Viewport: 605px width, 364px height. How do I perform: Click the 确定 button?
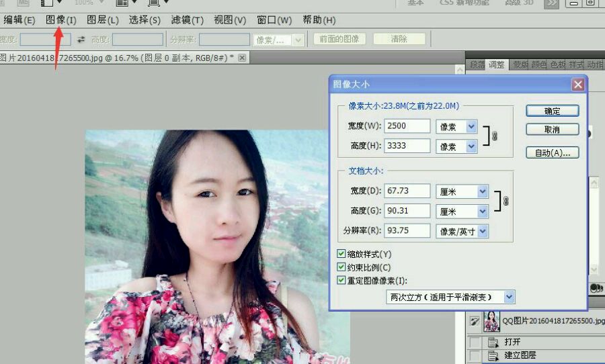(552, 111)
